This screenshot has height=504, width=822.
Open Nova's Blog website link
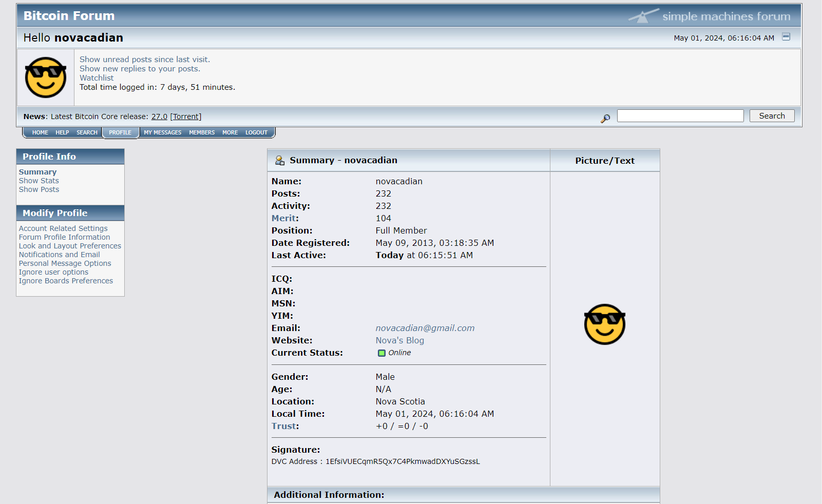[400, 340]
